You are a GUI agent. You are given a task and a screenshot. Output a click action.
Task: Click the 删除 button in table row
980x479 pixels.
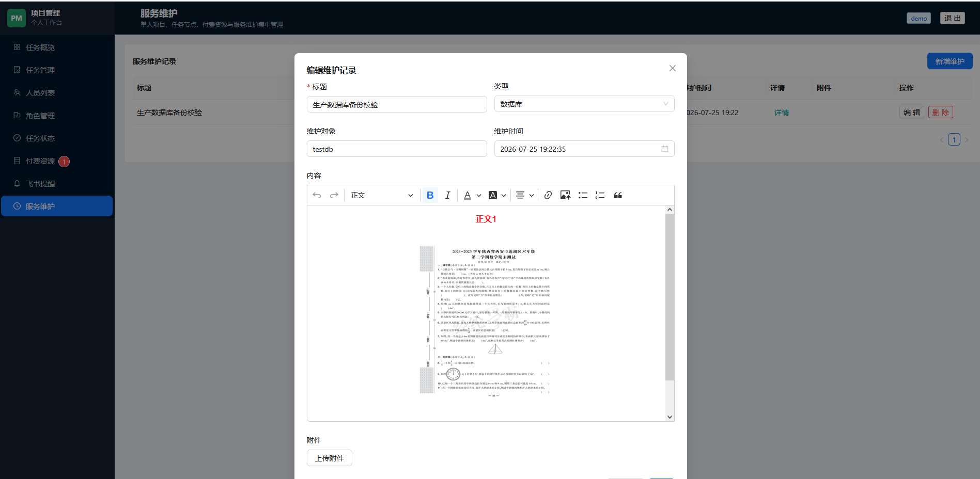(941, 112)
